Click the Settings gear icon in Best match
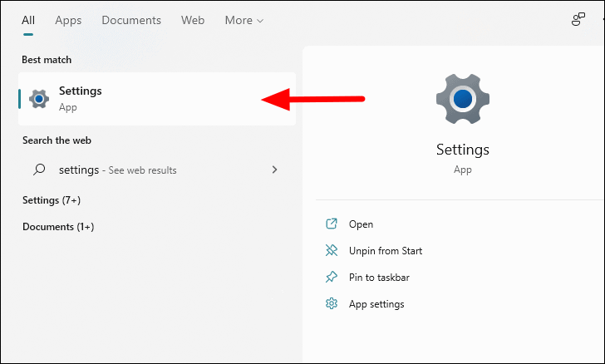 point(39,99)
